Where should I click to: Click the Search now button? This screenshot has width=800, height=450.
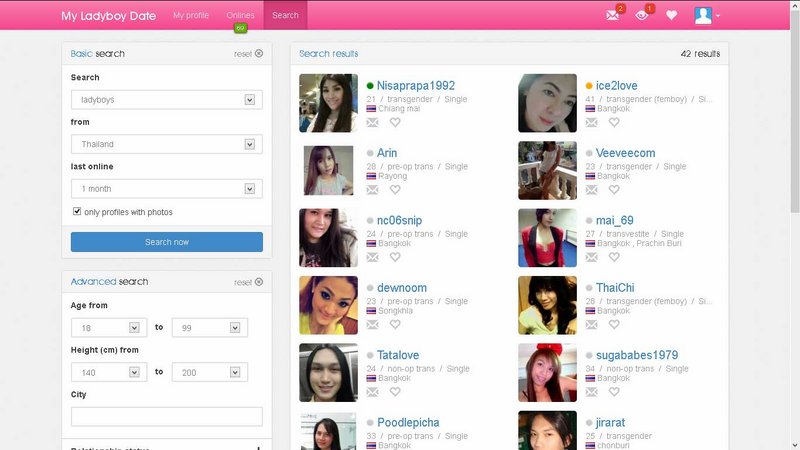point(167,242)
